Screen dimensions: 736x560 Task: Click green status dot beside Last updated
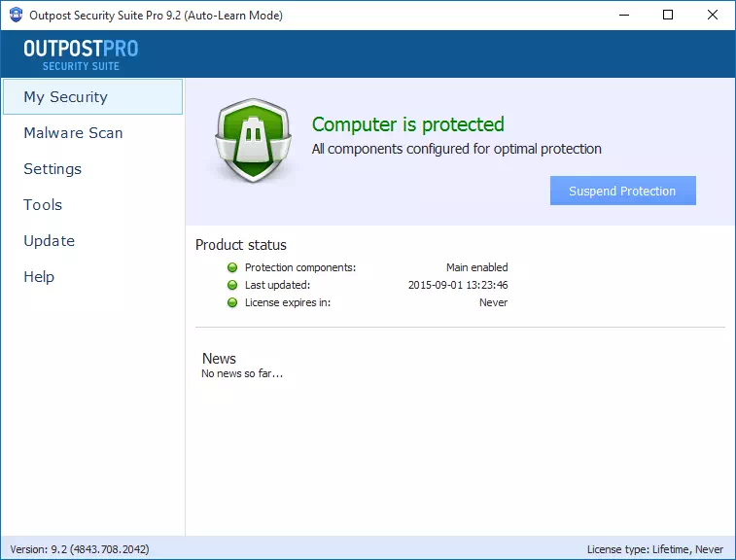click(231, 285)
